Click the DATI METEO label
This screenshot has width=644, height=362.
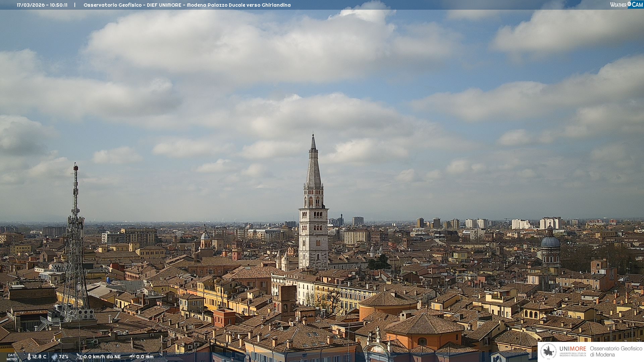pyautogui.click(x=12, y=357)
